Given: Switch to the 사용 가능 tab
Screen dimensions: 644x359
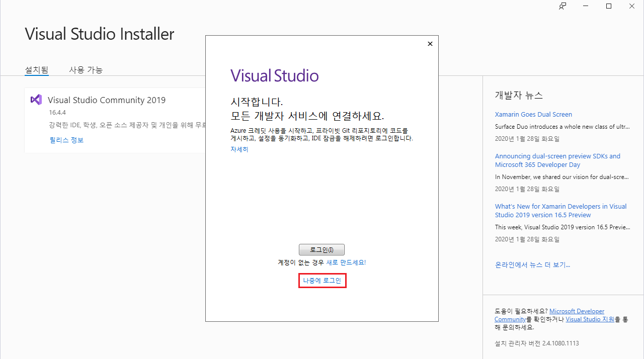Looking at the screenshot, I should (x=86, y=70).
